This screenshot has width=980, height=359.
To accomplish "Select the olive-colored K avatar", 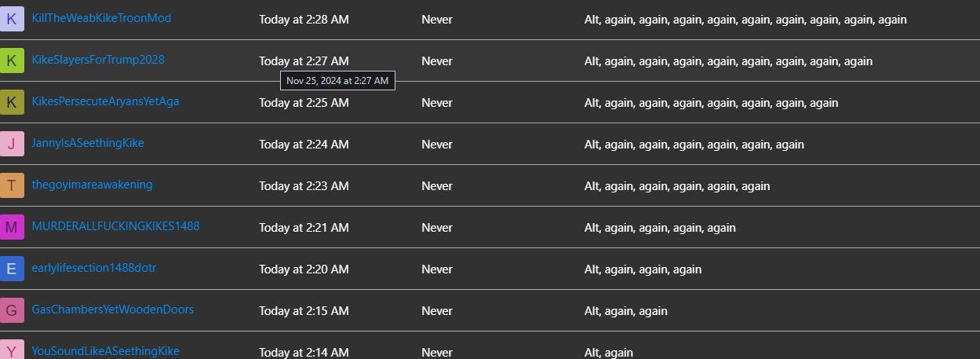I will pos(11,101).
